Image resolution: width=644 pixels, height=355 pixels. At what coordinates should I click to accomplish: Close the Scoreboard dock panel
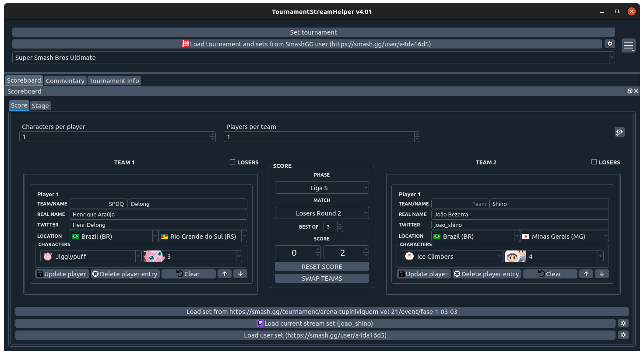pos(636,91)
